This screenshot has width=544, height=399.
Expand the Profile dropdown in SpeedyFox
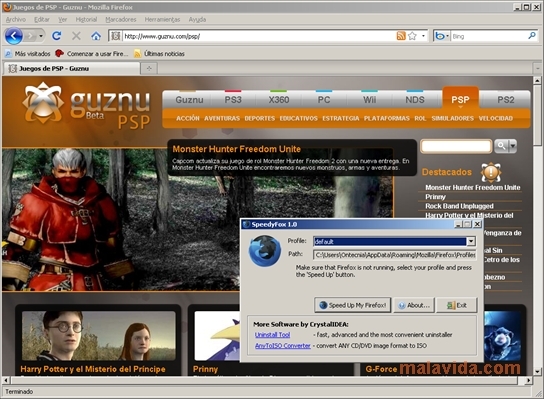coord(471,241)
